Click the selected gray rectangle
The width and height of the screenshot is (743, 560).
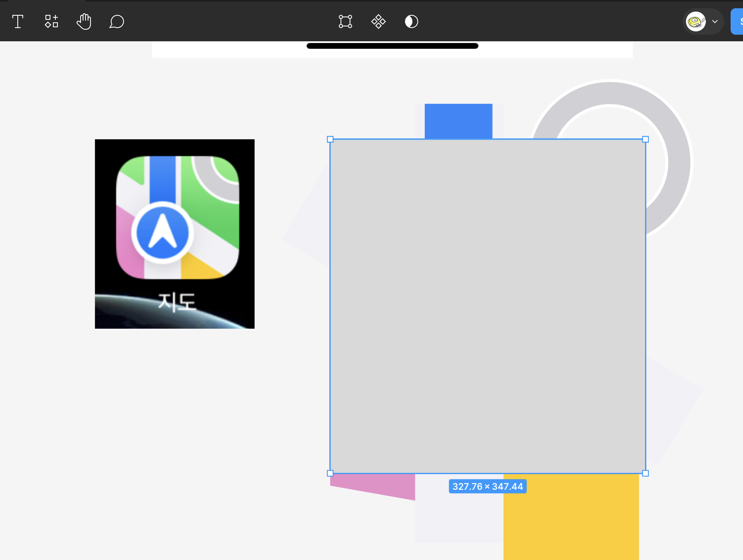488,306
